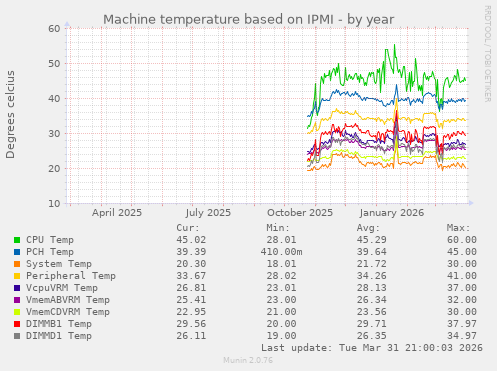Click the red DIMMB1 Temp swatch
The width and height of the screenshot is (497, 371).
[x=17, y=324]
